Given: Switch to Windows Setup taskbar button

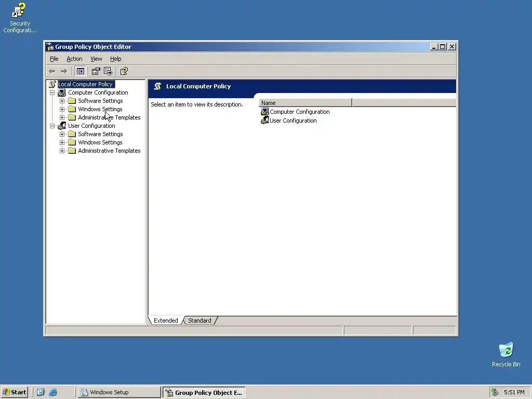Looking at the screenshot, I should pos(119,392).
